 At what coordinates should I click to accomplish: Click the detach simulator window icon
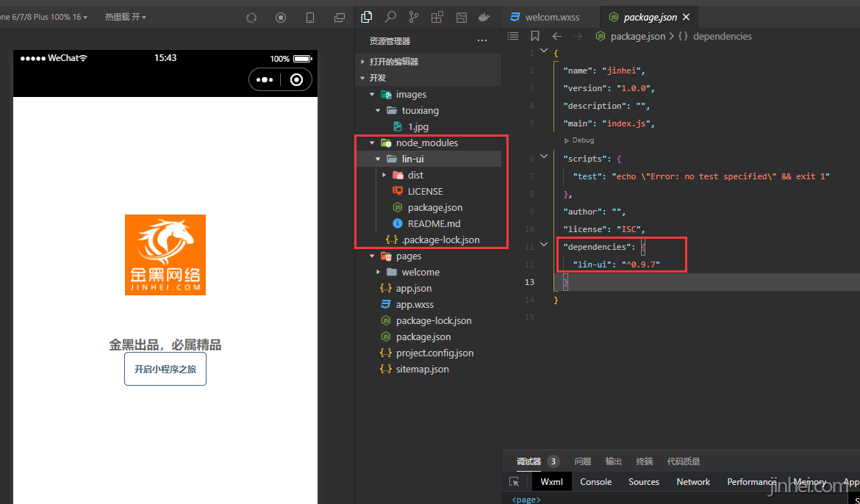tap(340, 18)
